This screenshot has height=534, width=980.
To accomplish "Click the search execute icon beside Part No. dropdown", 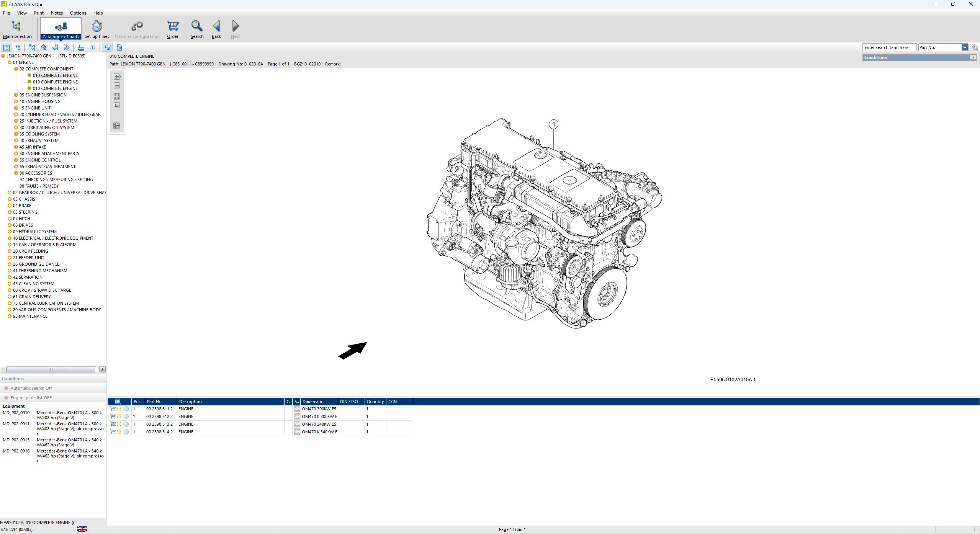I will (x=975, y=47).
